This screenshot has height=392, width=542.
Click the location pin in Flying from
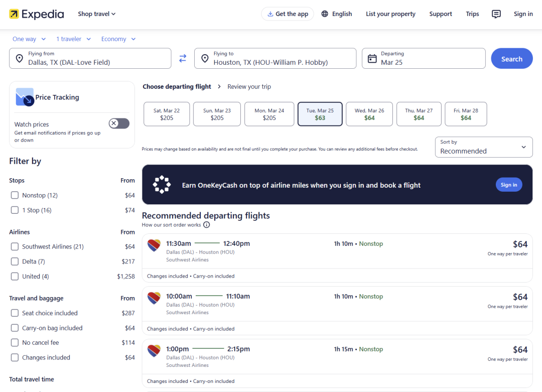point(20,58)
